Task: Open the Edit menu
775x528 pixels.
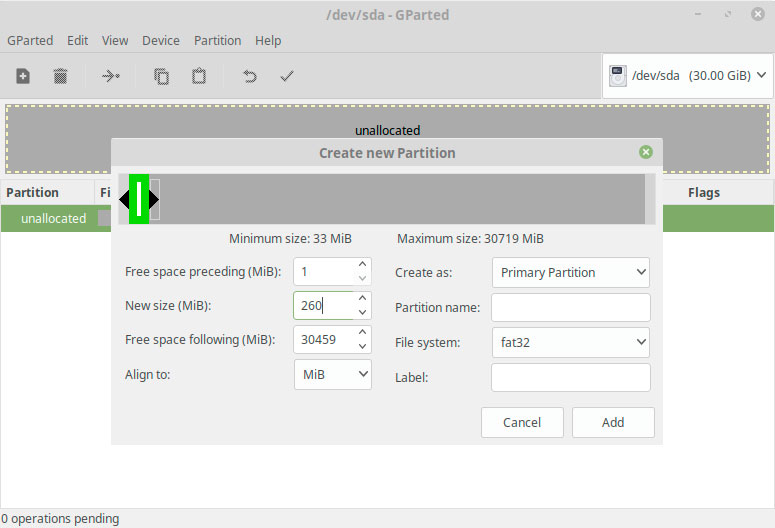Action: 78,41
